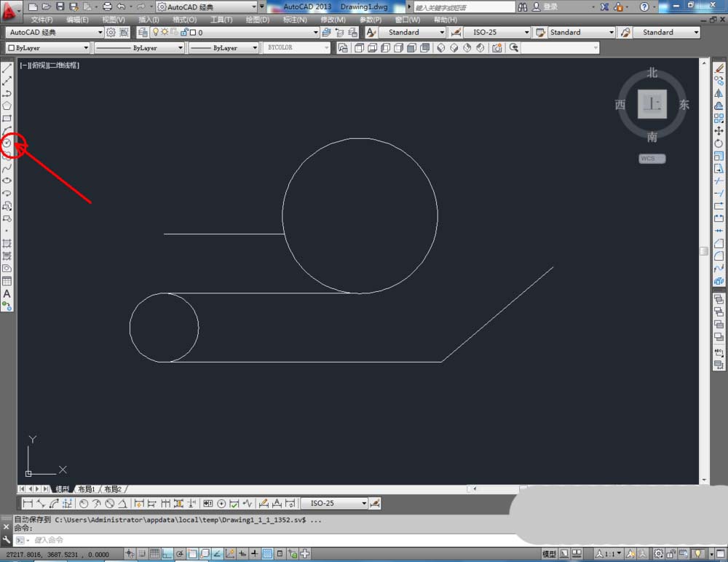
Task: Open Layer Properties Manager icon
Action: pyautogui.click(x=143, y=32)
